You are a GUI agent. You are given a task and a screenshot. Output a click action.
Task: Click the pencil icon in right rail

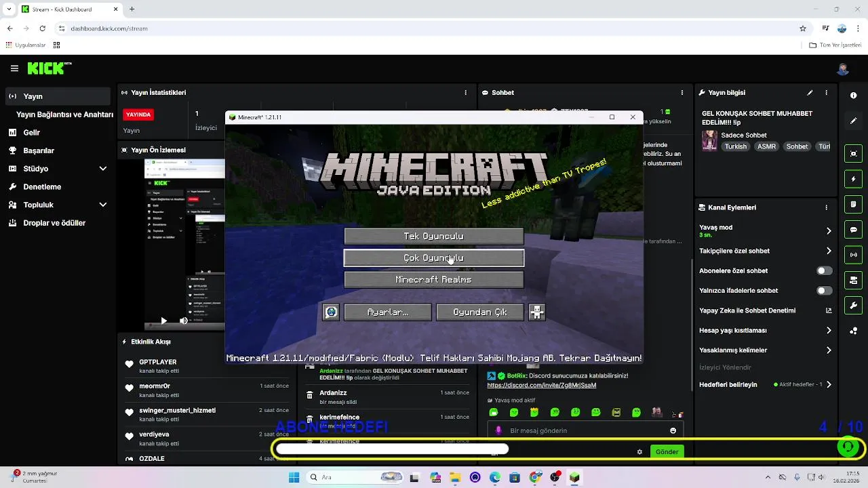click(x=853, y=121)
